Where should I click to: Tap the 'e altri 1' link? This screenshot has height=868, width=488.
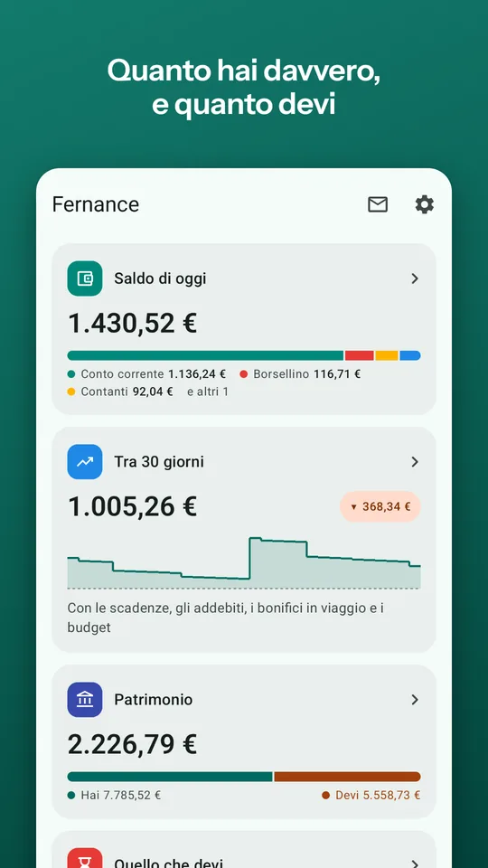click(x=208, y=392)
